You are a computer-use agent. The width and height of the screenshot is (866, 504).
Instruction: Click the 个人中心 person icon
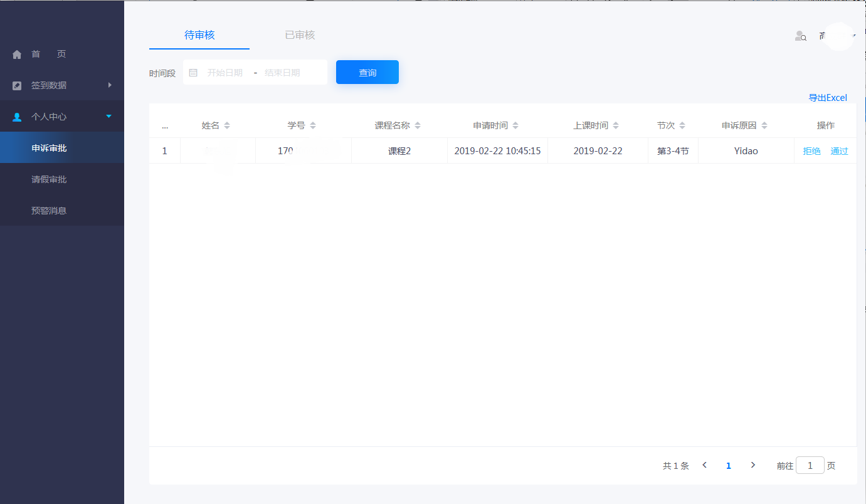tap(17, 117)
